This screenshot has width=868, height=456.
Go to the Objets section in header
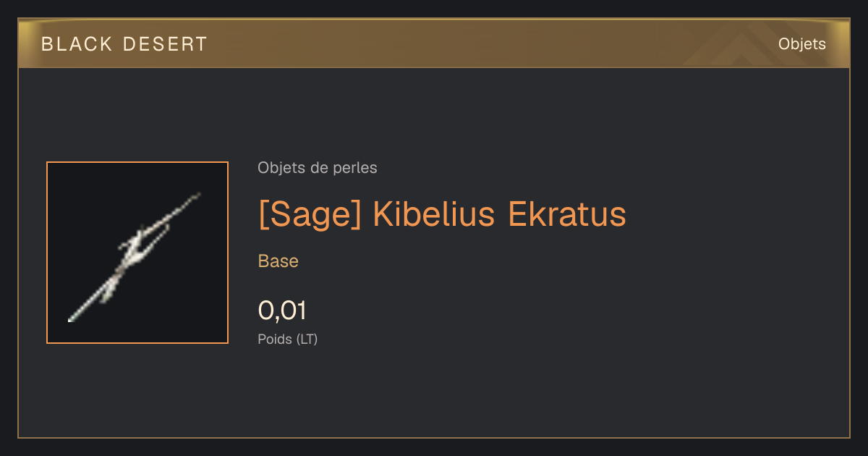[x=801, y=44]
